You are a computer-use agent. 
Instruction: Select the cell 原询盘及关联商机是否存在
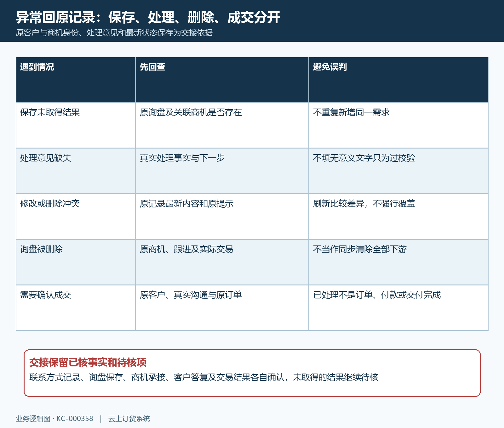click(x=222, y=125)
